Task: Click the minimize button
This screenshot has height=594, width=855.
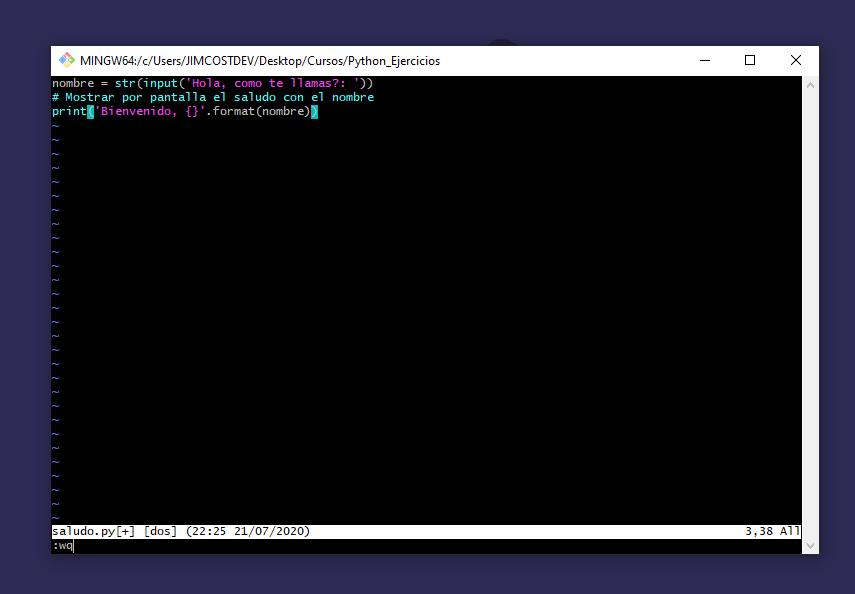Action: point(705,60)
